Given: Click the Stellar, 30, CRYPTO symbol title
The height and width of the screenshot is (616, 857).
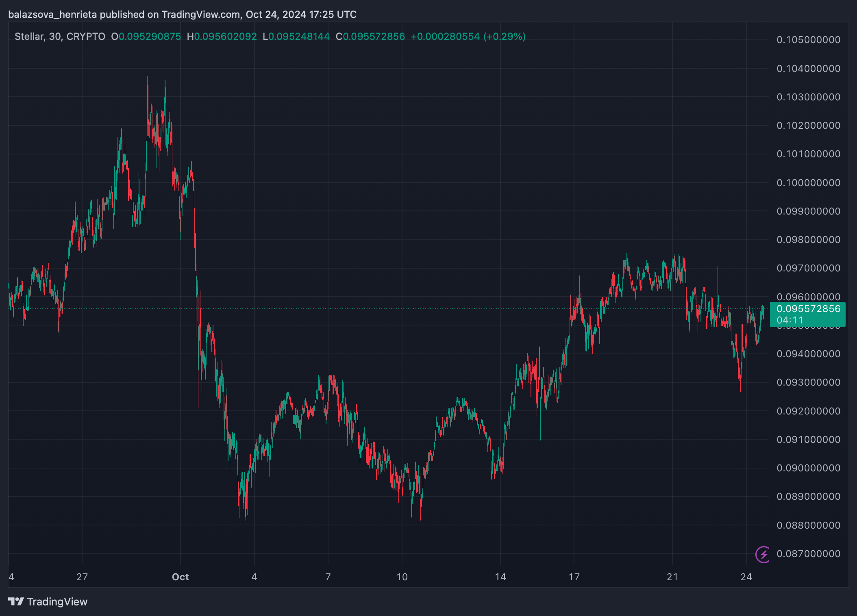Looking at the screenshot, I should tap(60, 37).
